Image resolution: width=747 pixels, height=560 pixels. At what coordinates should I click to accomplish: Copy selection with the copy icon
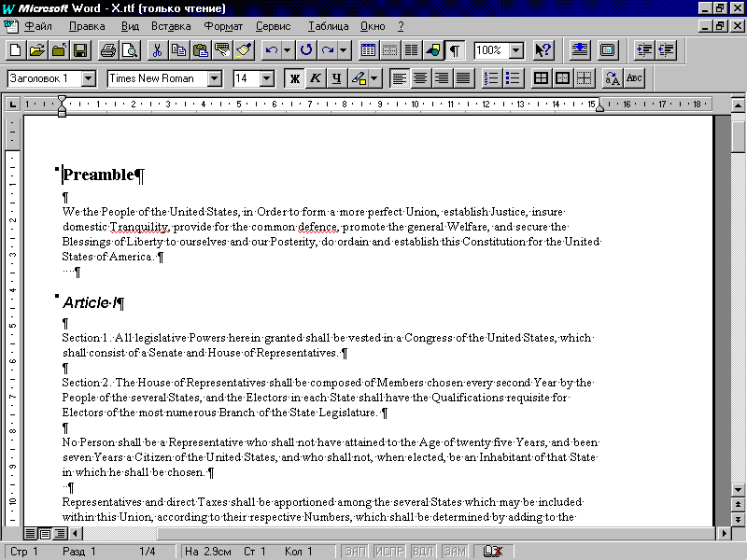[178, 50]
